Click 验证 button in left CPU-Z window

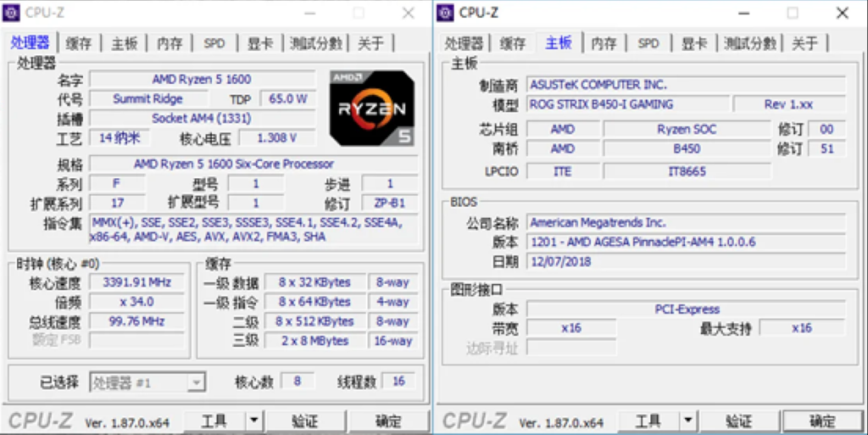coord(305,421)
